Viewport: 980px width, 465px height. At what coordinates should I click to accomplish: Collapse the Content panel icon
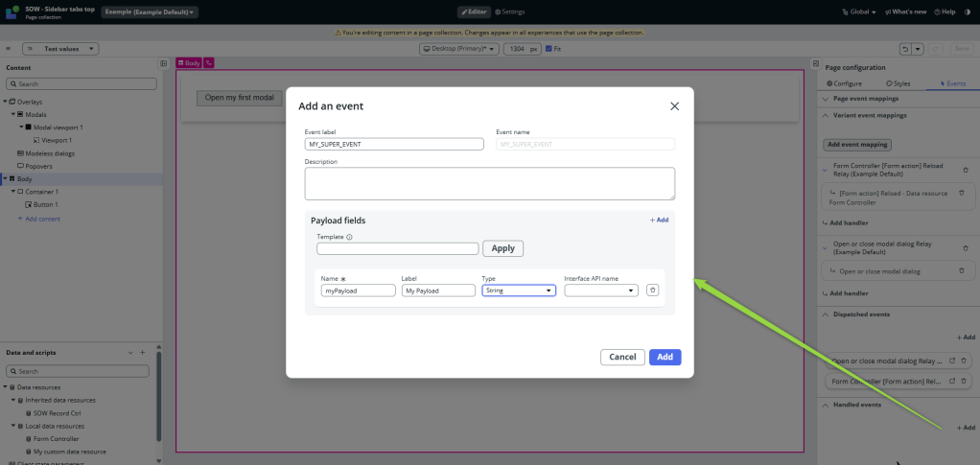[x=163, y=63]
